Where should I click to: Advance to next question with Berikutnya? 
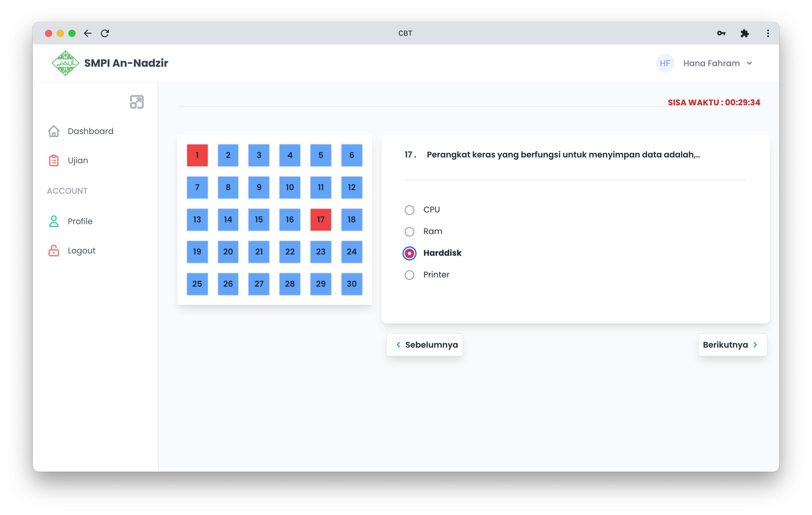point(732,345)
